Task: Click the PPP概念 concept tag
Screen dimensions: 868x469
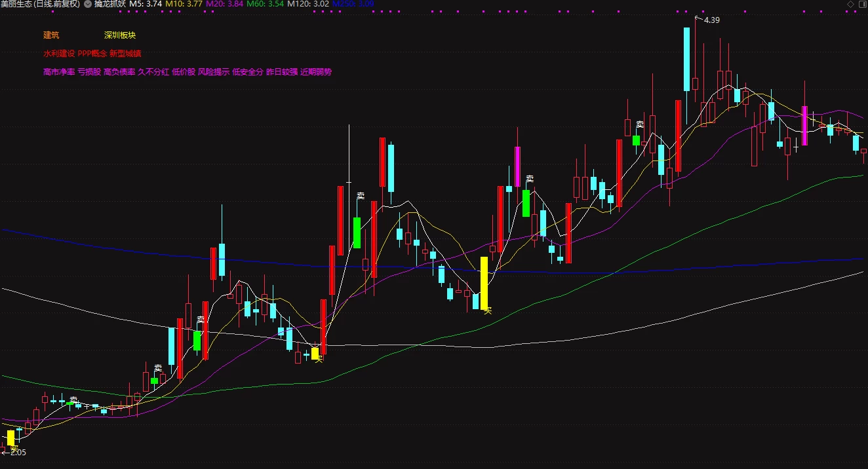Action: 92,54
